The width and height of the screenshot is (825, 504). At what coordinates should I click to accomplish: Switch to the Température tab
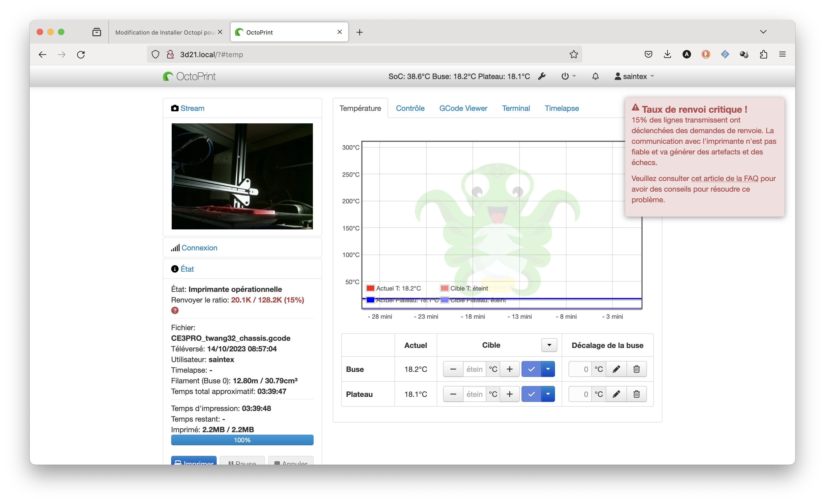click(360, 108)
